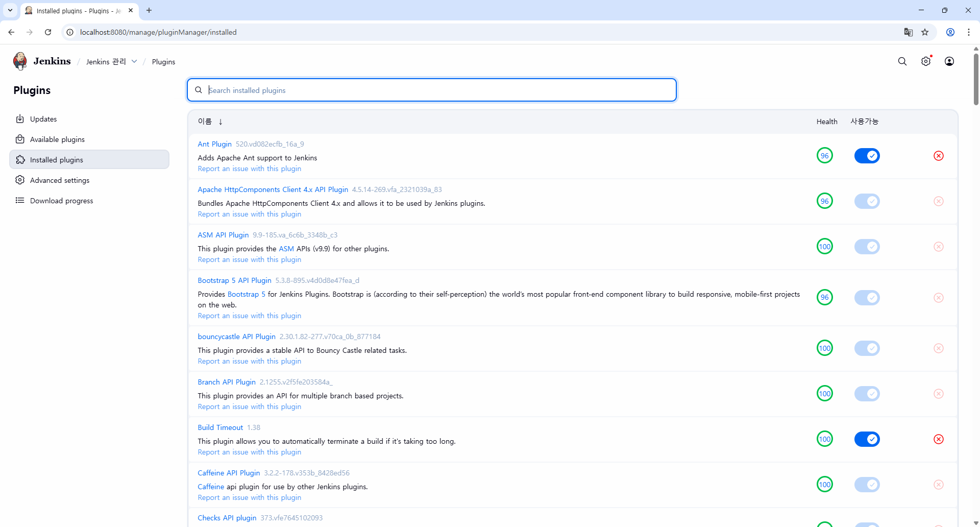Reload the page with the browser refresh icon
Viewport: 980px width, 527px height.
pyautogui.click(x=48, y=32)
